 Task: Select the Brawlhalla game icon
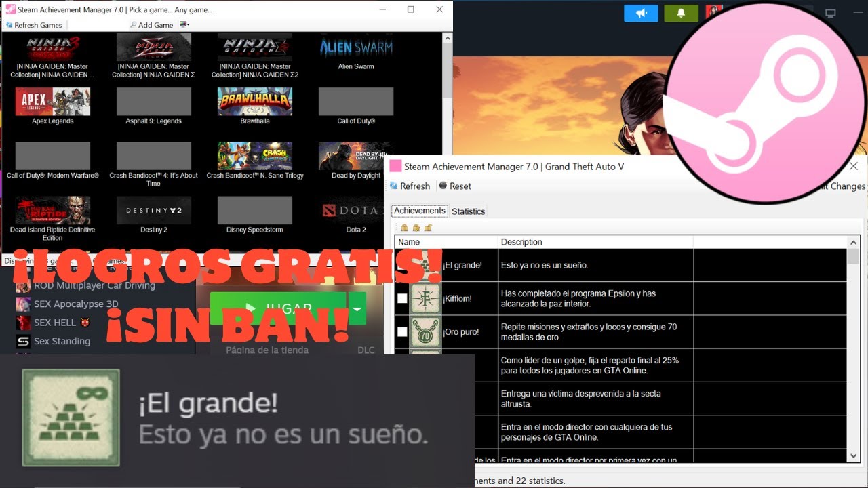point(255,102)
